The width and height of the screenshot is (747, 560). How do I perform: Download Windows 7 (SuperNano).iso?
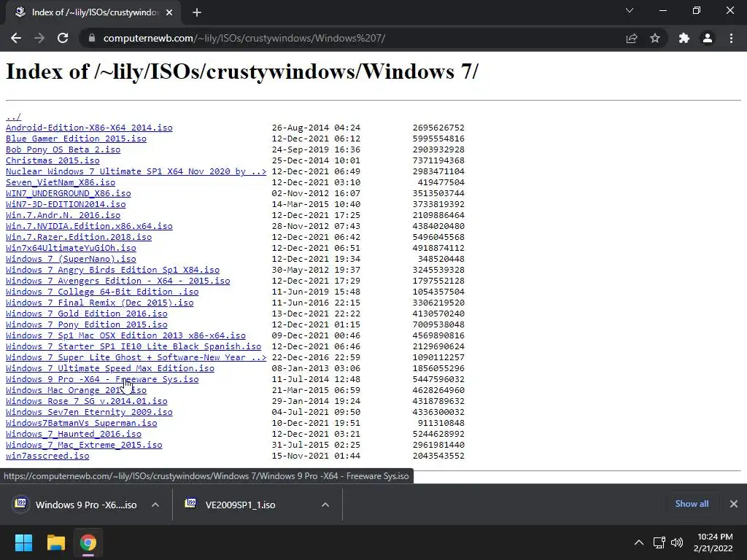coord(71,259)
